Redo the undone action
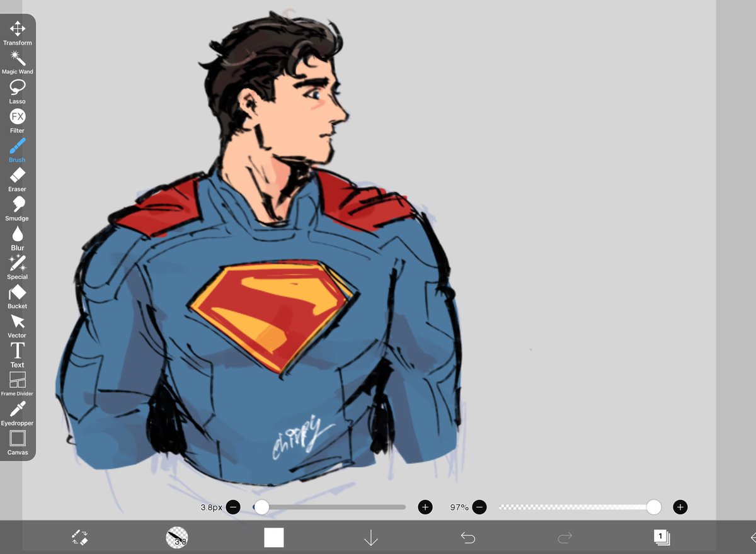 click(x=564, y=538)
